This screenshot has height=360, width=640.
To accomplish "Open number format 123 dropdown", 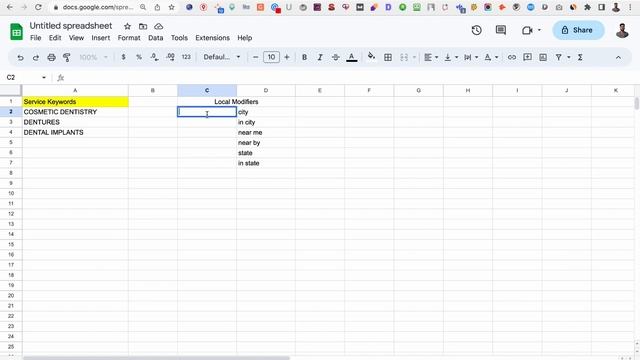I will (x=186, y=57).
